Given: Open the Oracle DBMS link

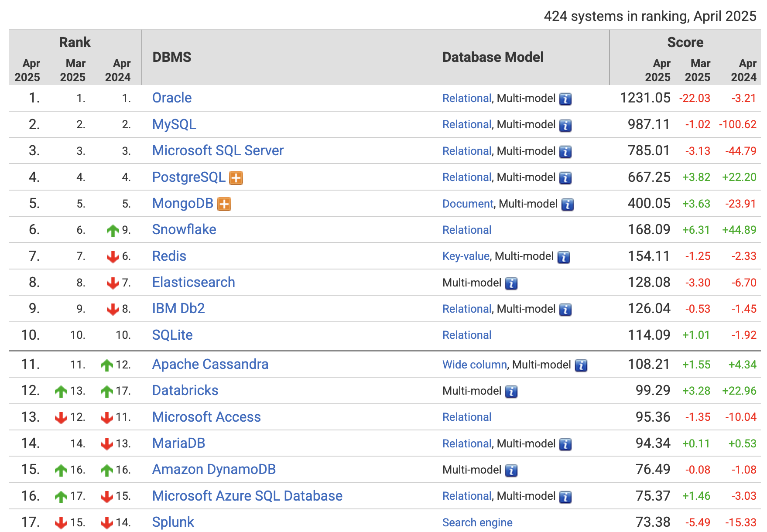Looking at the screenshot, I should click(x=172, y=98).
